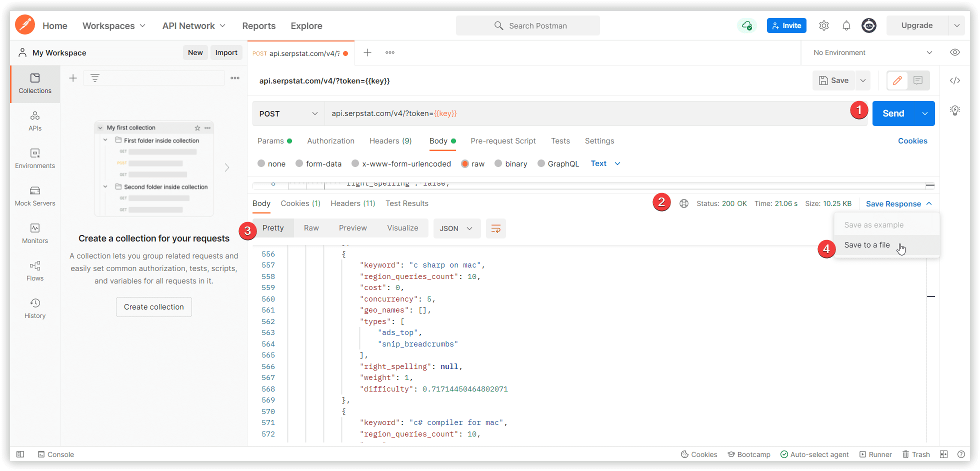This screenshot has height=471, width=980.
Task: Open a new request tab with plus icon
Action: [x=367, y=52]
